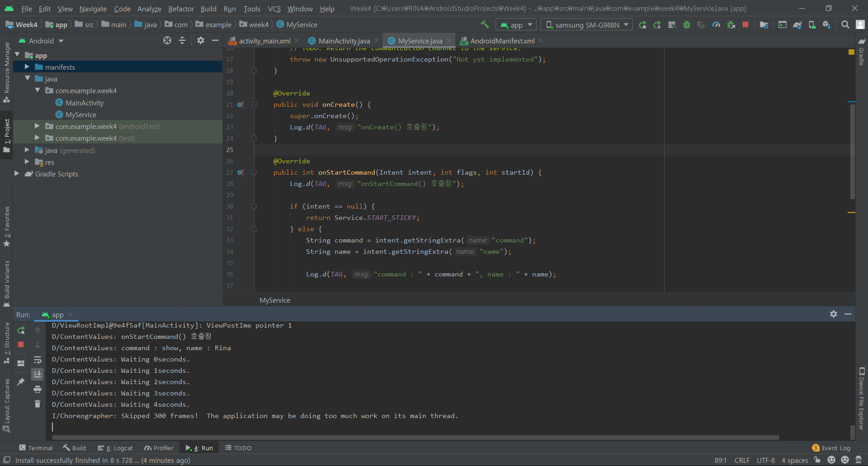This screenshot has width=868, height=466.
Task: Click Search Everywhere magnifier icon
Action: tap(845, 25)
